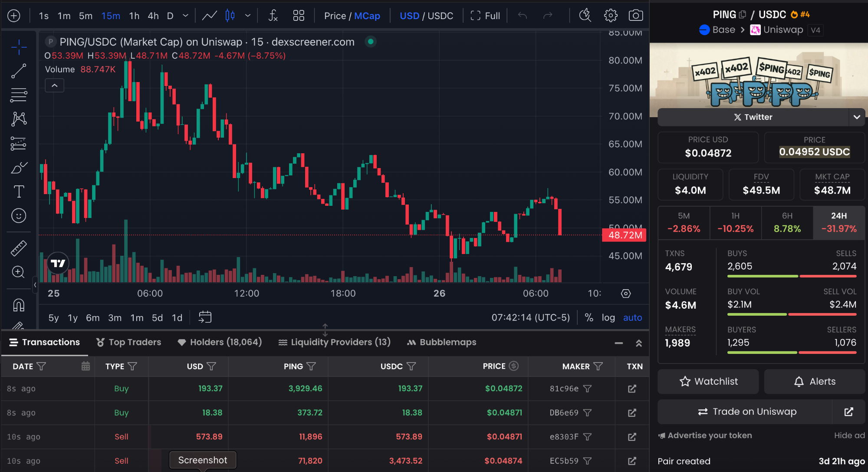Screen dimensions: 868x472
Task: Collapse the chart legend arrow
Action: click(55, 86)
